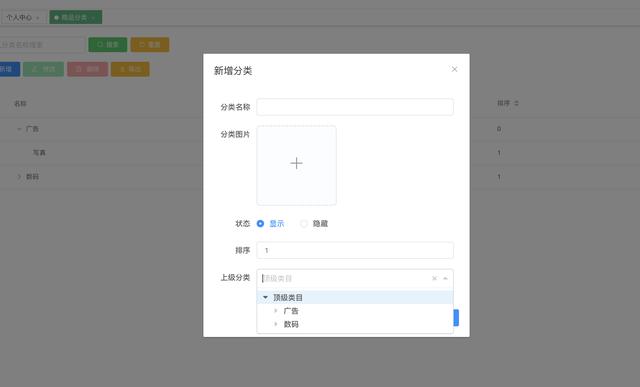This screenshot has height=387, width=640.
Task: Click the 排序 number field
Action: pos(355,250)
